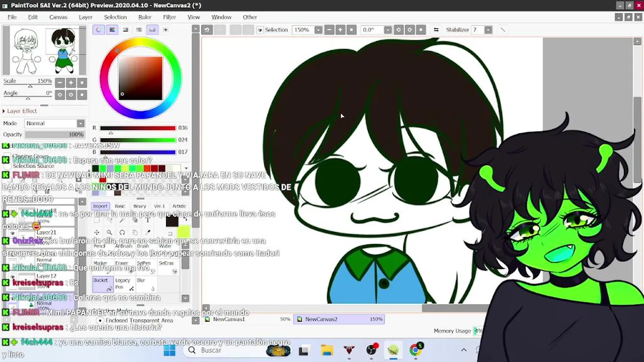644x362 pixels.
Task: Click the yellow-green secondary color swatch
Action: 184,231
